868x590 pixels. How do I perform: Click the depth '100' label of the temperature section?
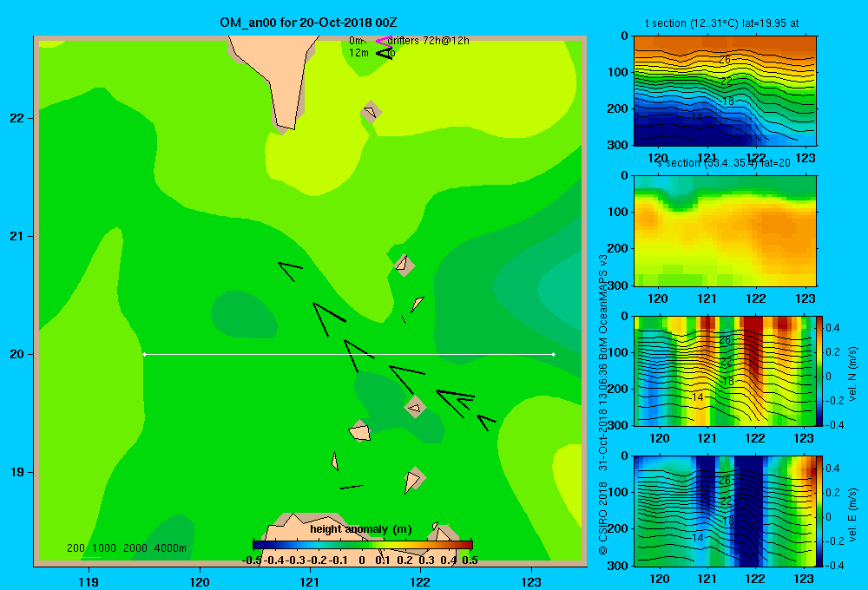pyautogui.click(x=618, y=72)
